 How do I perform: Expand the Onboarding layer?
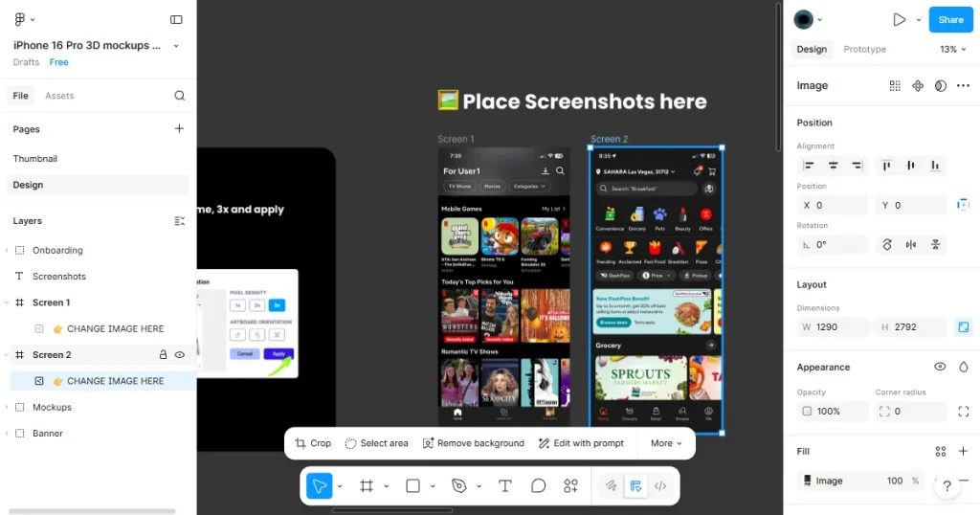(x=7, y=250)
